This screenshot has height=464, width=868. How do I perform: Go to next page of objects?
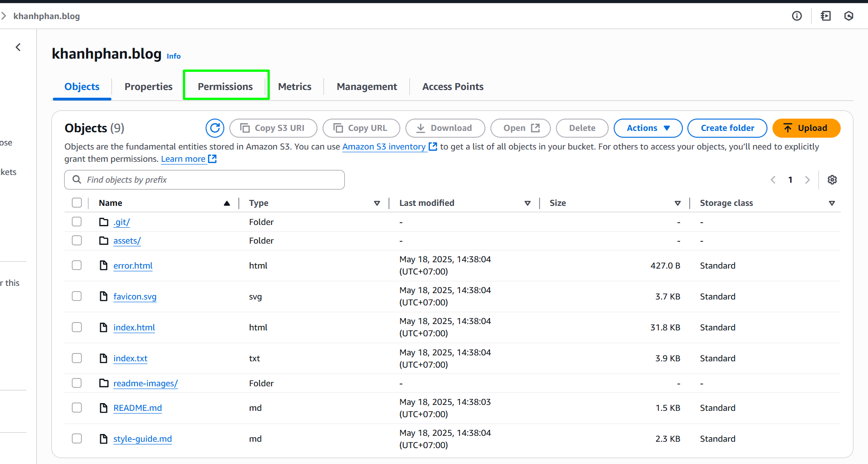[x=807, y=180]
